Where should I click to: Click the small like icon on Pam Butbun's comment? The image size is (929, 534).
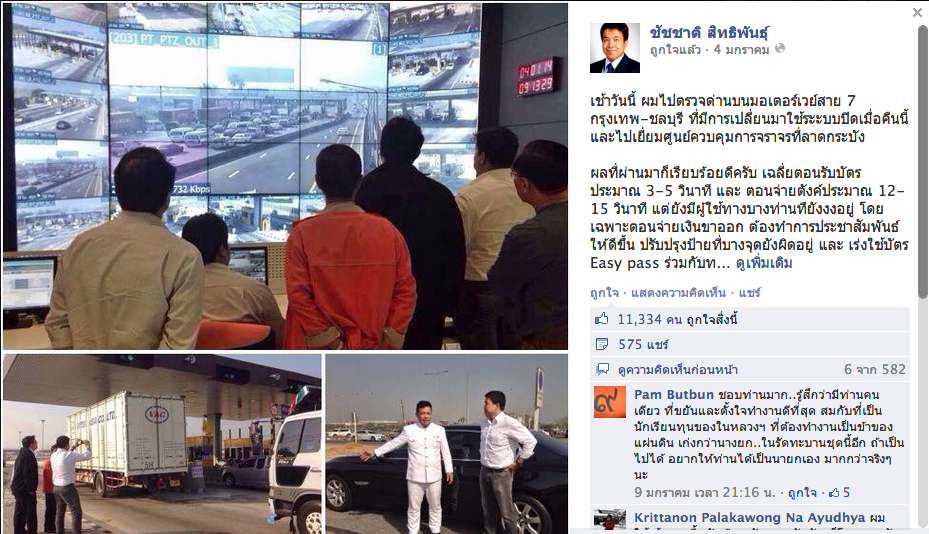point(834,493)
